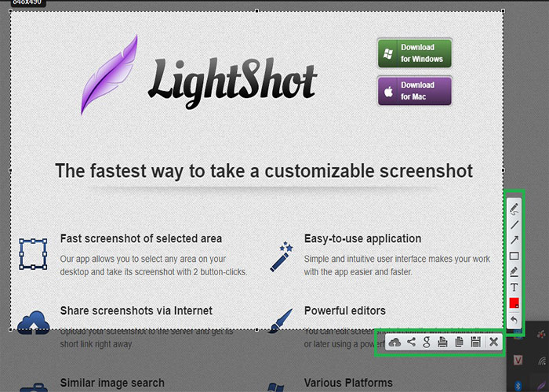Screen dimensions: 549x392
Task: Open the red color picker swatch
Action: click(x=514, y=303)
